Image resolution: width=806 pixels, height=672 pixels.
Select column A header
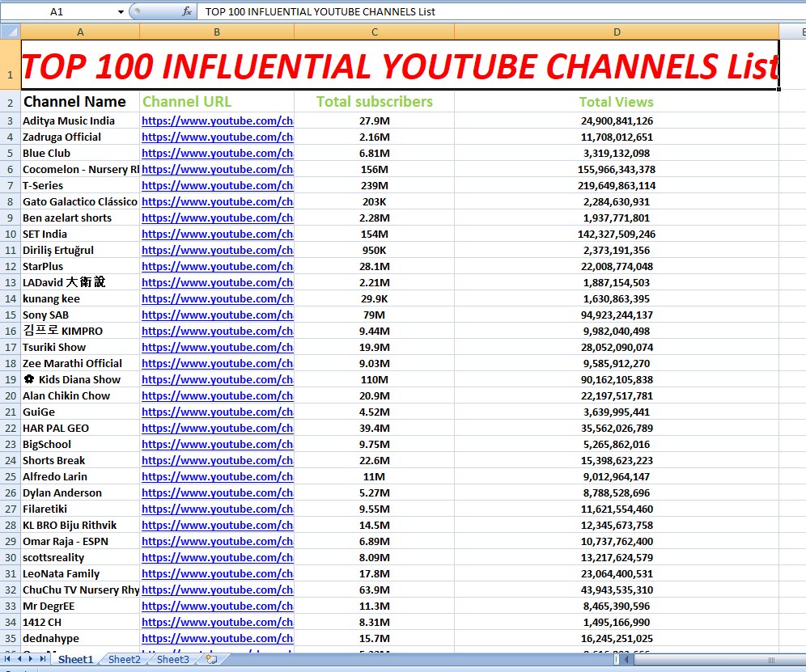[80, 32]
